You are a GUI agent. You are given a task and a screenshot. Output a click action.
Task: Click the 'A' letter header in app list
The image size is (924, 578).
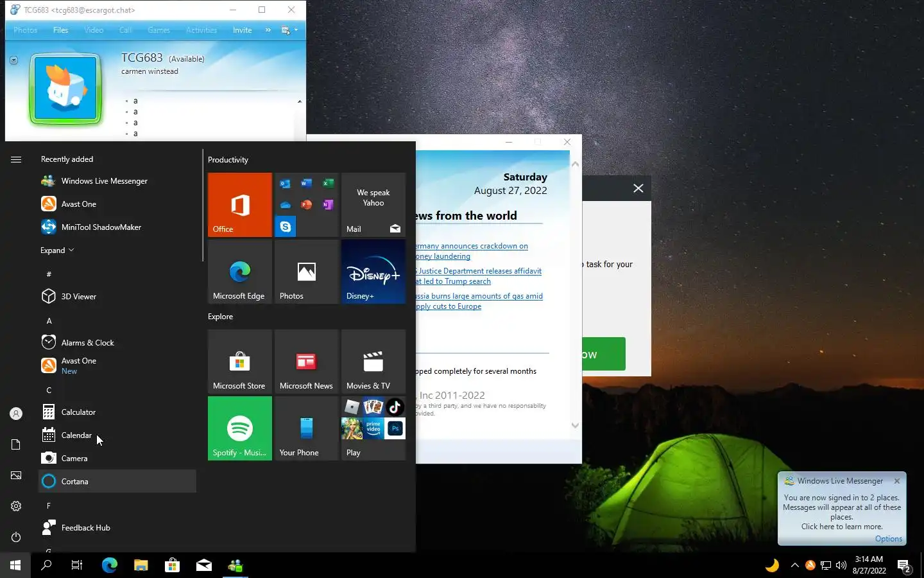[49, 320]
